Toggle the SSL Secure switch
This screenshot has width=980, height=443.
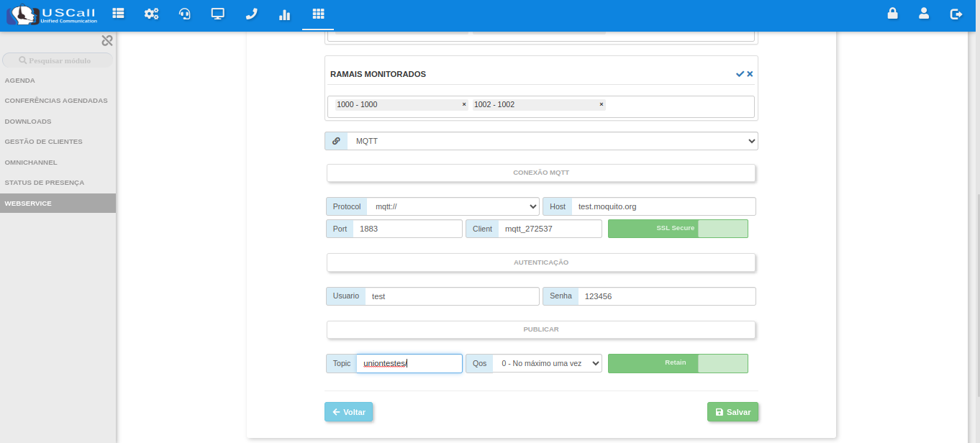click(x=678, y=229)
